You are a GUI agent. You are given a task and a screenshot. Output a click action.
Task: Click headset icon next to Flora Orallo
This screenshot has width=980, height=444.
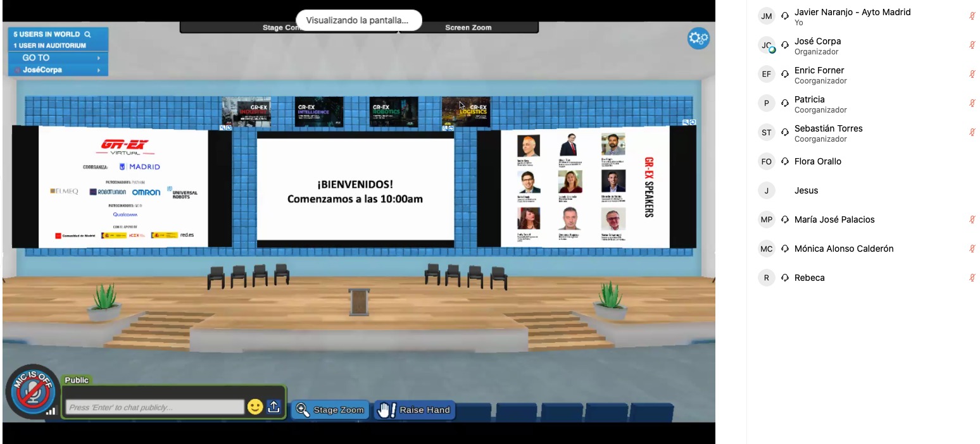[785, 162]
